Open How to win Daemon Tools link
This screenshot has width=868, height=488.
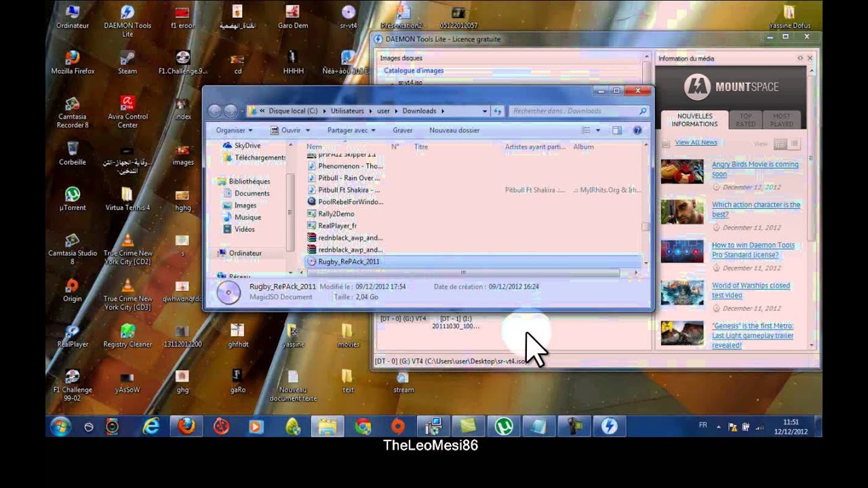[x=753, y=250]
